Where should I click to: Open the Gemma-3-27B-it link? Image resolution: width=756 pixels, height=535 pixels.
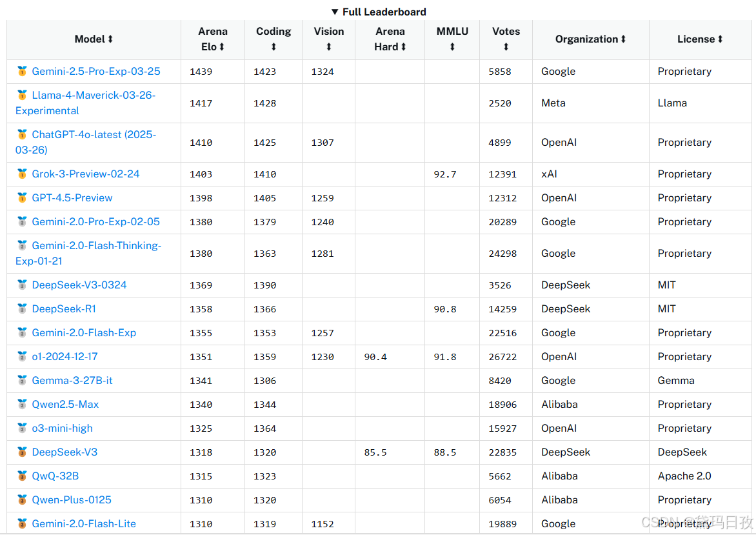click(x=72, y=380)
